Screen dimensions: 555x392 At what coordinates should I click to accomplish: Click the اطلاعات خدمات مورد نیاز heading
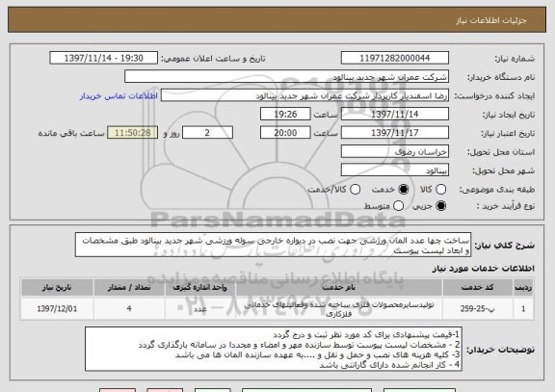tap(484, 269)
